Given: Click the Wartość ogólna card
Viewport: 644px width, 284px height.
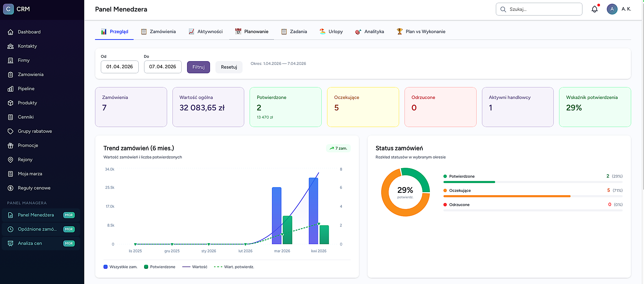Looking at the screenshot, I should pos(208,107).
